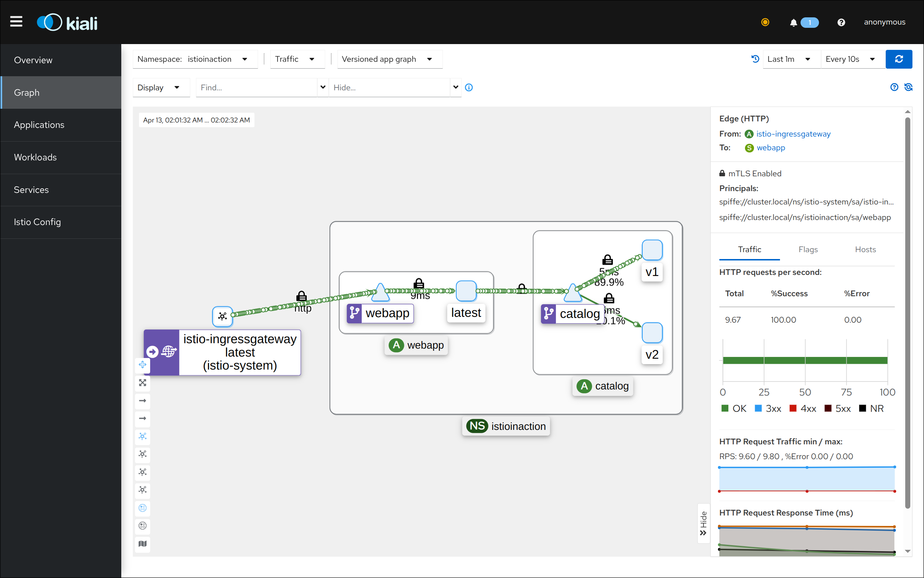Open the Traffic dropdown
Viewport: 924px width, 578px height.
click(297, 59)
